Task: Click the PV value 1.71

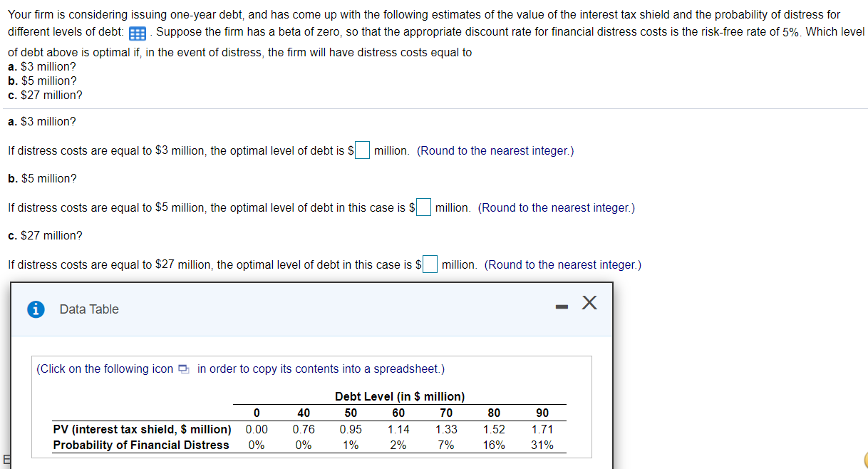Action: (542, 429)
